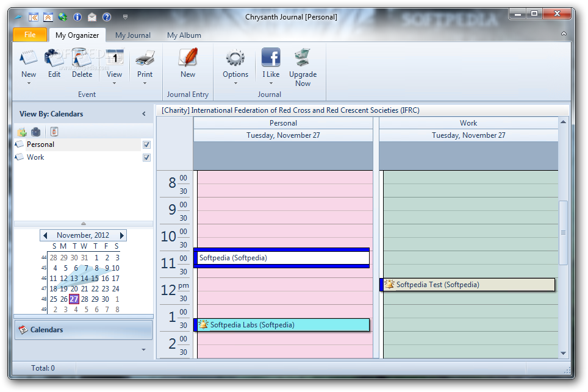
Task: Switch to the My Journal tab
Action: pos(133,35)
